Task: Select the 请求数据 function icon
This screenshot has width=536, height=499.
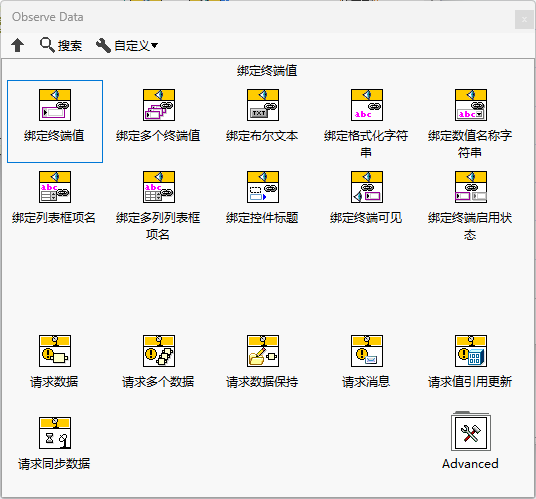Action: (55, 351)
